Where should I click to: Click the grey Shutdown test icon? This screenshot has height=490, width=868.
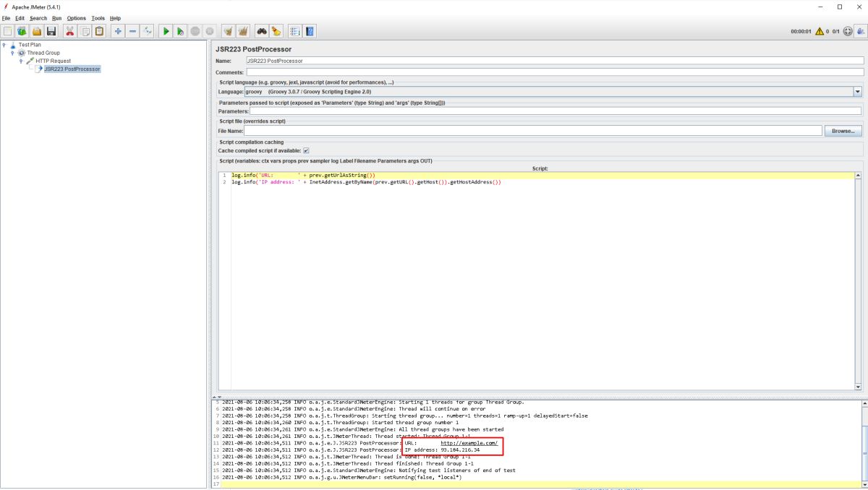[210, 31]
